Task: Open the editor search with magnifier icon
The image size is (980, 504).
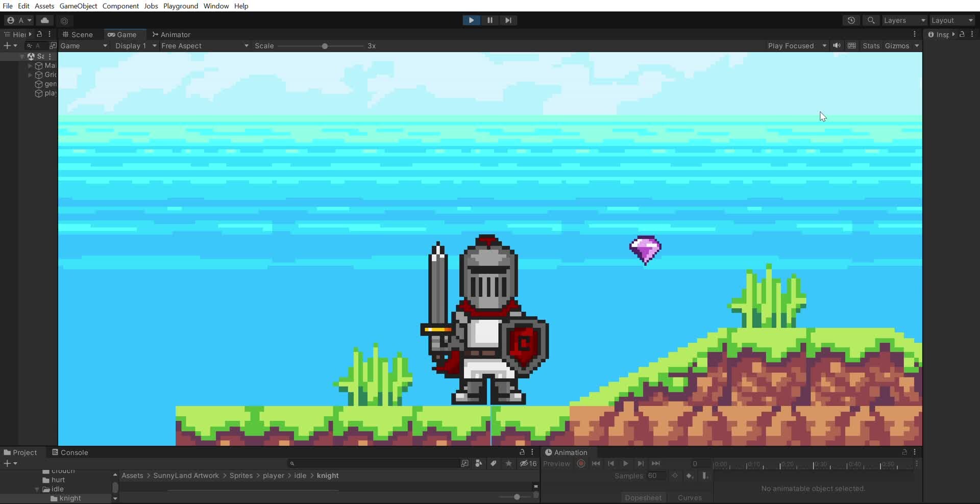Action: click(871, 20)
